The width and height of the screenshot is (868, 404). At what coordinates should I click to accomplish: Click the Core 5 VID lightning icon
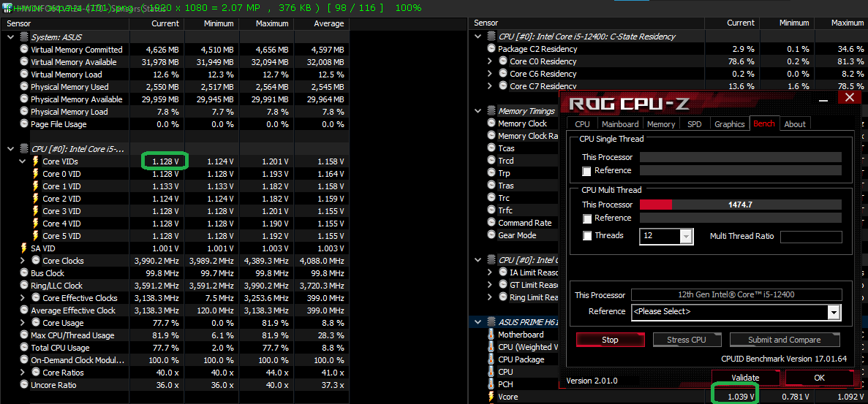36,236
